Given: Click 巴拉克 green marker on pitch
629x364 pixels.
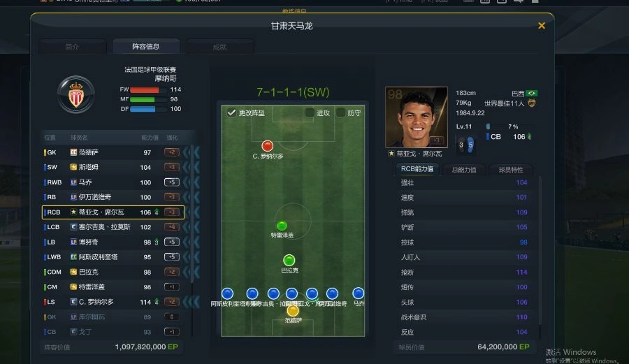Looking at the screenshot, I should pyautogui.click(x=289, y=260).
